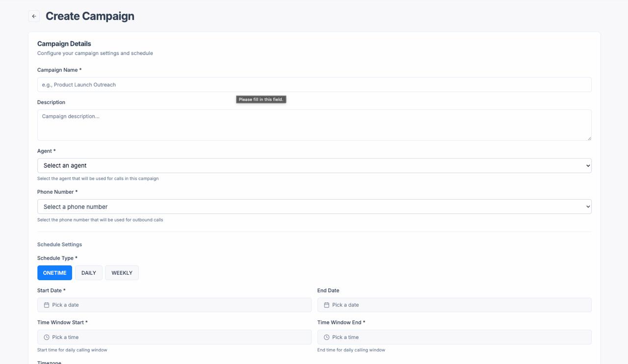Click the Campaign Name input field
The width and height of the screenshot is (628, 364).
314,84
